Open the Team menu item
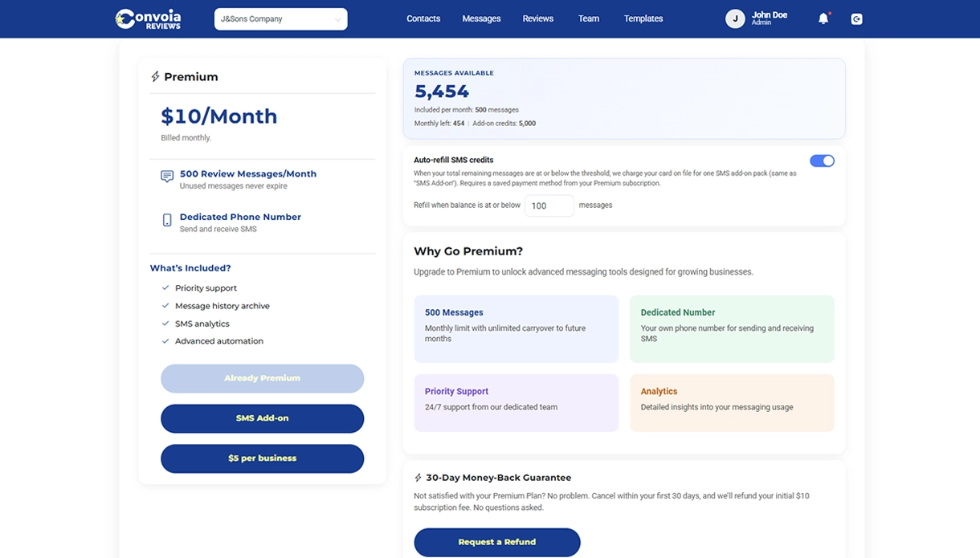 [x=589, y=18]
